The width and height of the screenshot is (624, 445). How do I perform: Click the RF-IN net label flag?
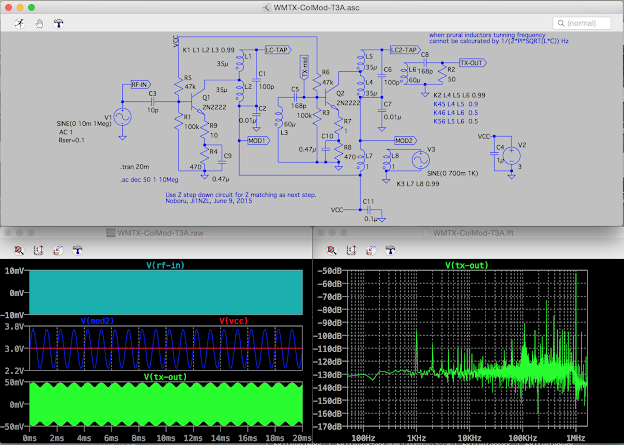tap(141, 84)
